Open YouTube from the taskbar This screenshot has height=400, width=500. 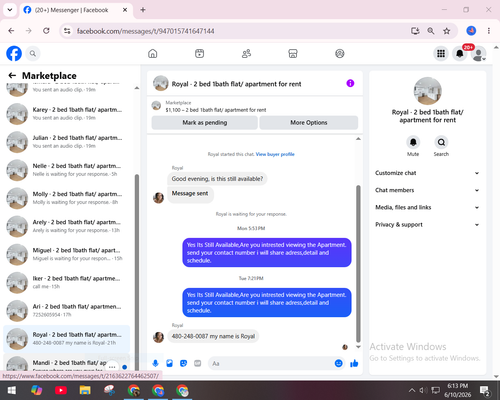coord(61,390)
